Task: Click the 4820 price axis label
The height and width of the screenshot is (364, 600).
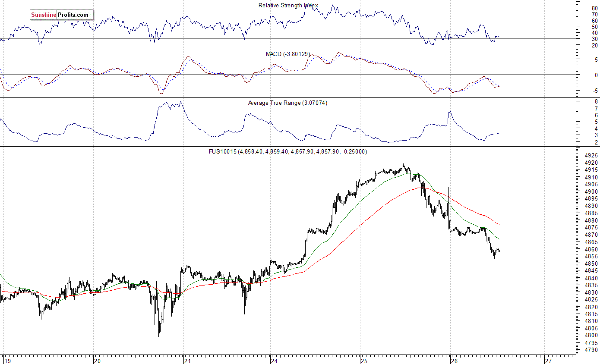Action: coord(591,307)
